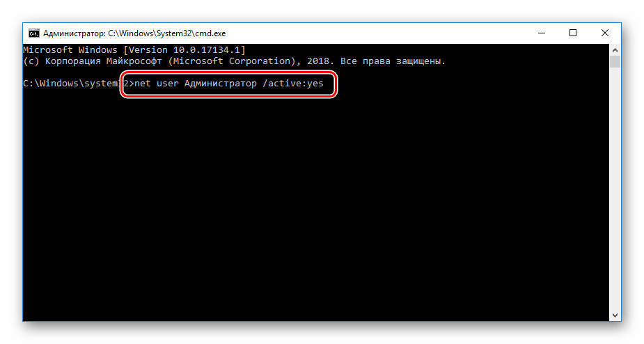Close the cmd.exe window

[x=605, y=33]
